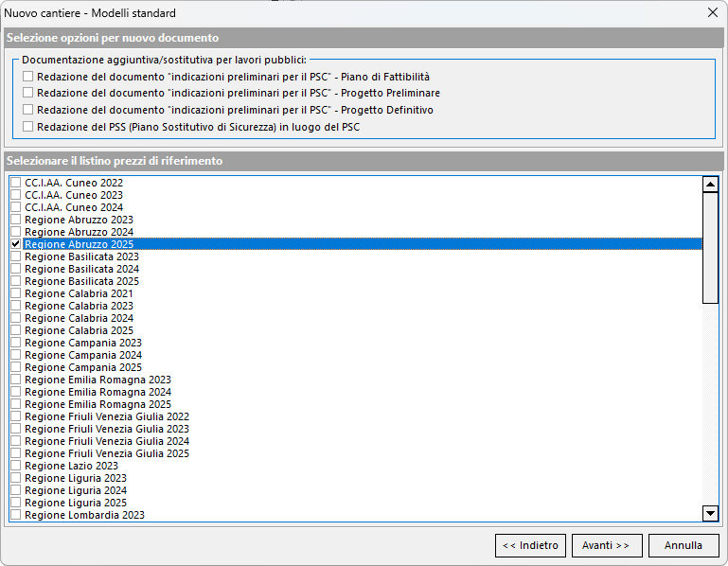Check the Piano di Fattibilità document option
728x566 pixels.
28,77
